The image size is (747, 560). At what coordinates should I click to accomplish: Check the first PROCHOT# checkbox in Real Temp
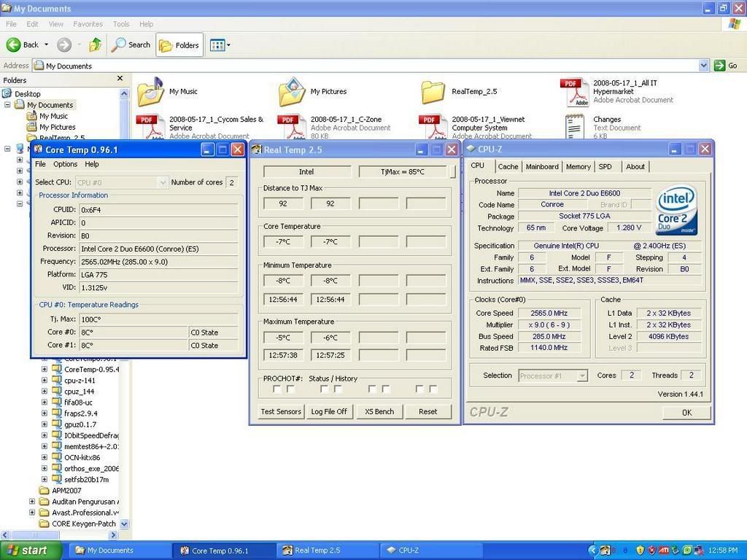pos(277,389)
